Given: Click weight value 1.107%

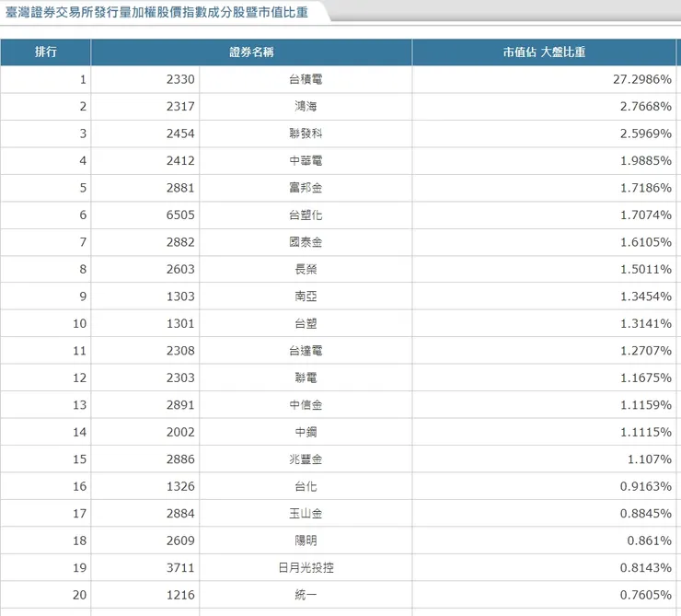Looking at the screenshot, I should pos(650,459).
